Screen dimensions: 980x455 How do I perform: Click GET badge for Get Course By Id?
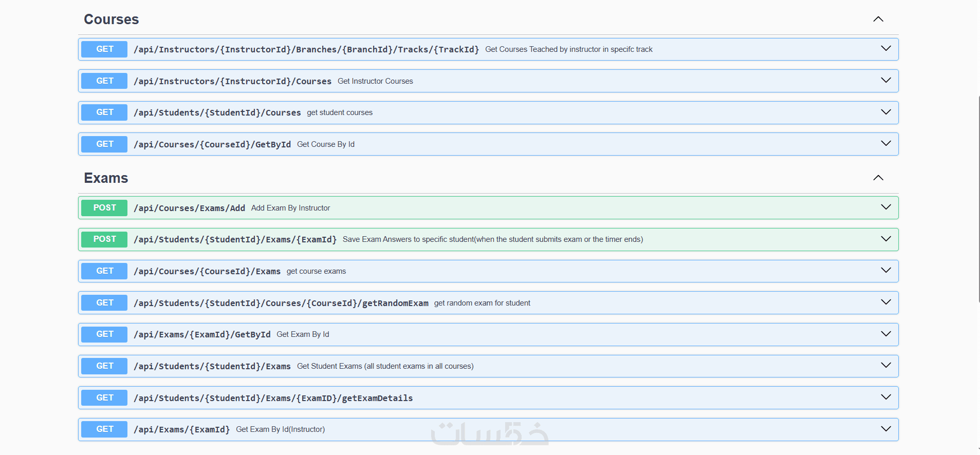(x=104, y=144)
